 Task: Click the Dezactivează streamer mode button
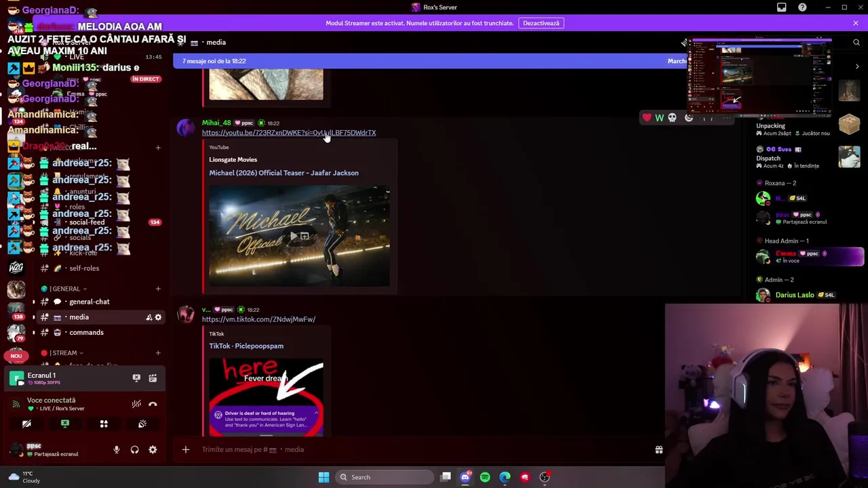[541, 23]
